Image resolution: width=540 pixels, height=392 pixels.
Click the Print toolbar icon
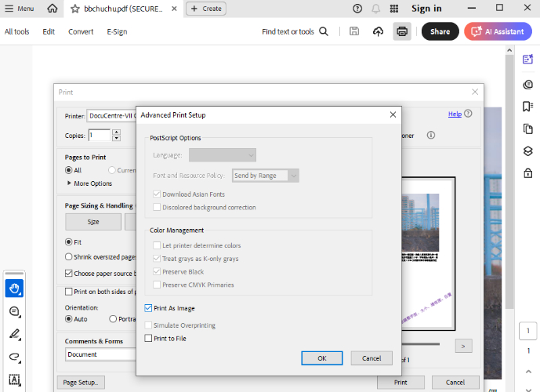click(402, 31)
